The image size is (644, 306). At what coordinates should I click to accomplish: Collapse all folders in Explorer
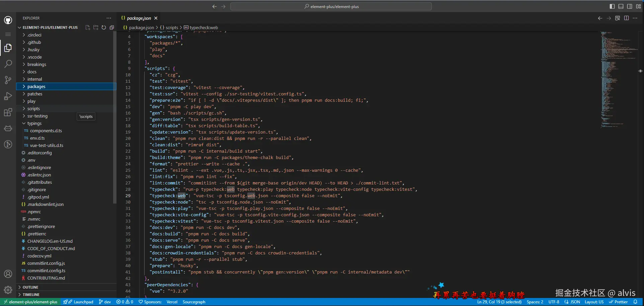(112, 27)
